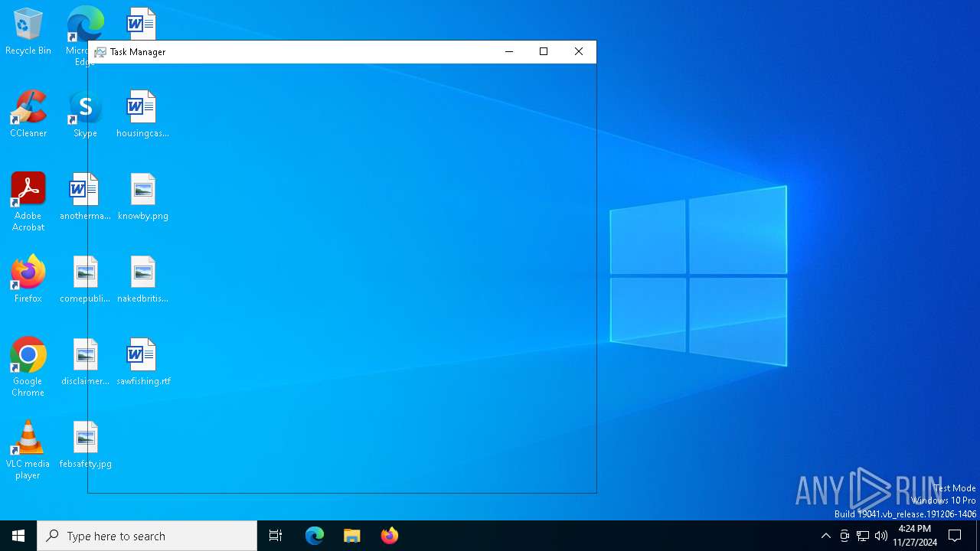Select the nakedbritis... image file icon

(x=143, y=280)
